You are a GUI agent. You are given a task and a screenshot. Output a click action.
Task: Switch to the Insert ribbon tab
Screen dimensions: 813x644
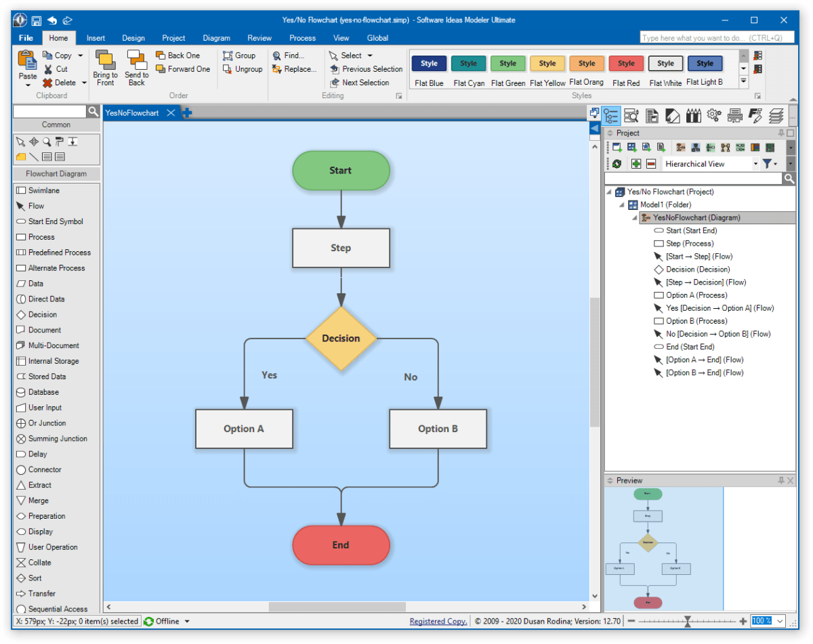(95, 38)
